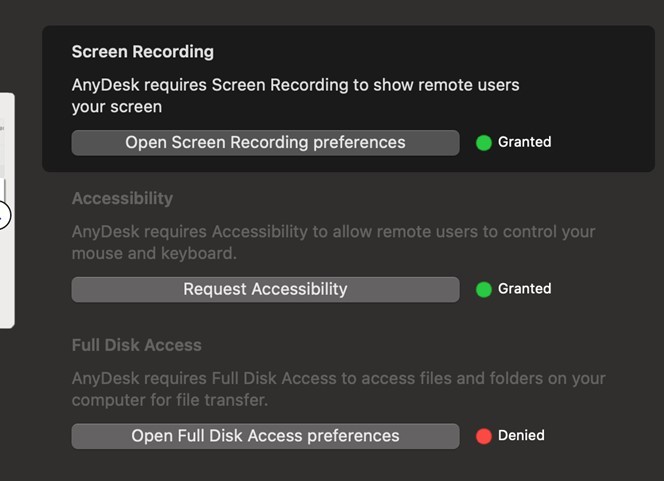
Task: Click the Granted label beside Screen Recording
Action: [x=524, y=142]
